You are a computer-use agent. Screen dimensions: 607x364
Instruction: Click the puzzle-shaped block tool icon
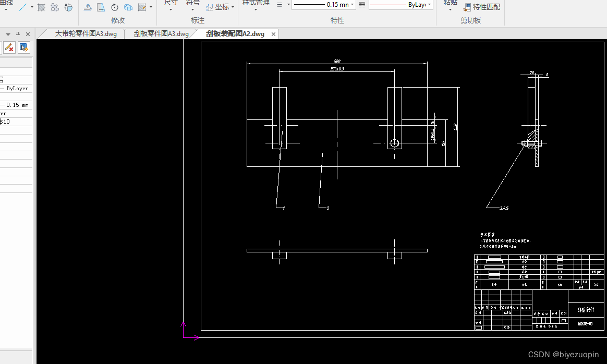point(55,7)
